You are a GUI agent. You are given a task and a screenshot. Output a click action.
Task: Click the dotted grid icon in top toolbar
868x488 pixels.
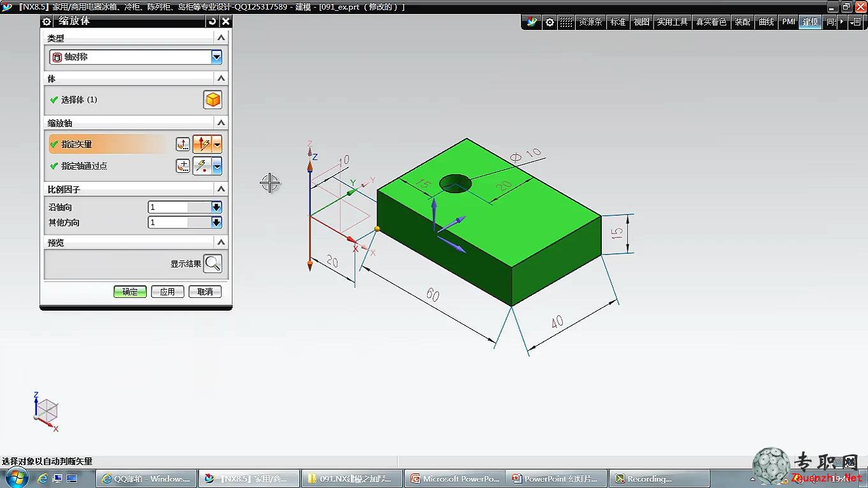point(566,22)
